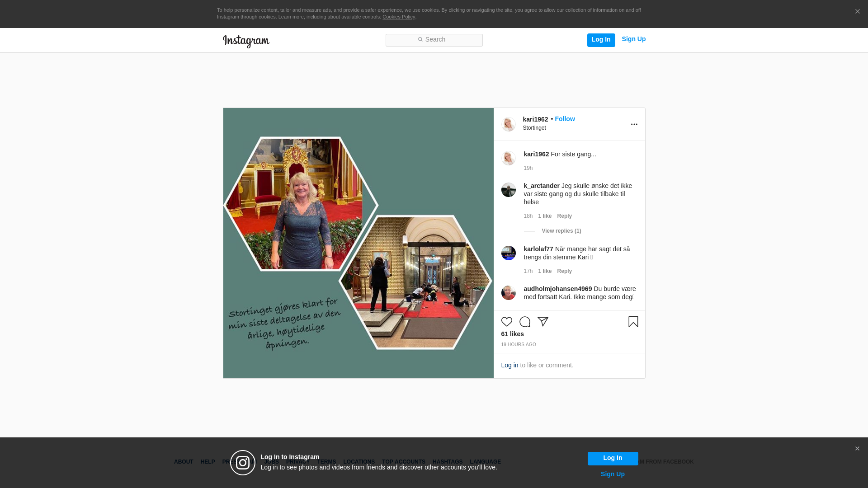Click the Search input field
The height and width of the screenshot is (488, 868).
coord(434,40)
